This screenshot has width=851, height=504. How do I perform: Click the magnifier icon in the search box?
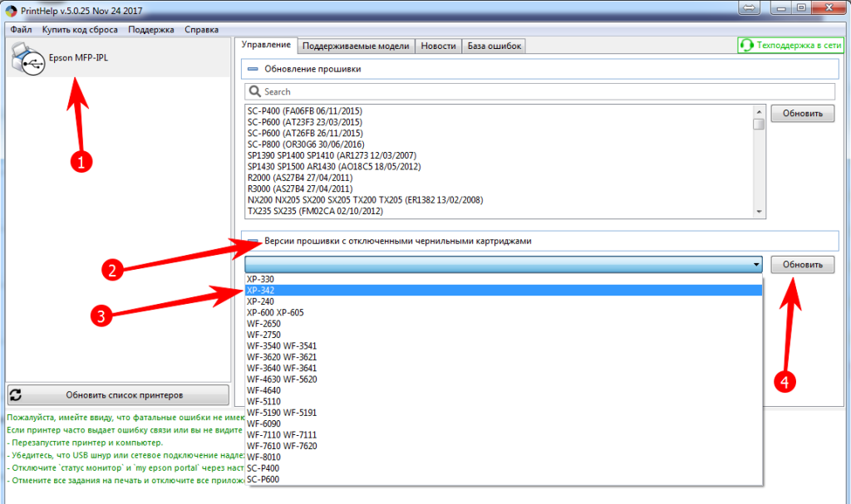pos(254,91)
